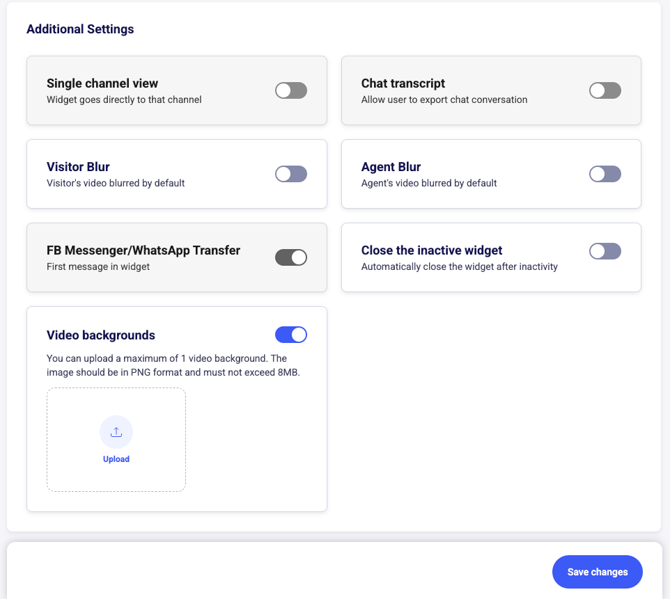This screenshot has width=670, height=599.
Task: Turn on the Chat transcript switch
Action: click(605, 91)
